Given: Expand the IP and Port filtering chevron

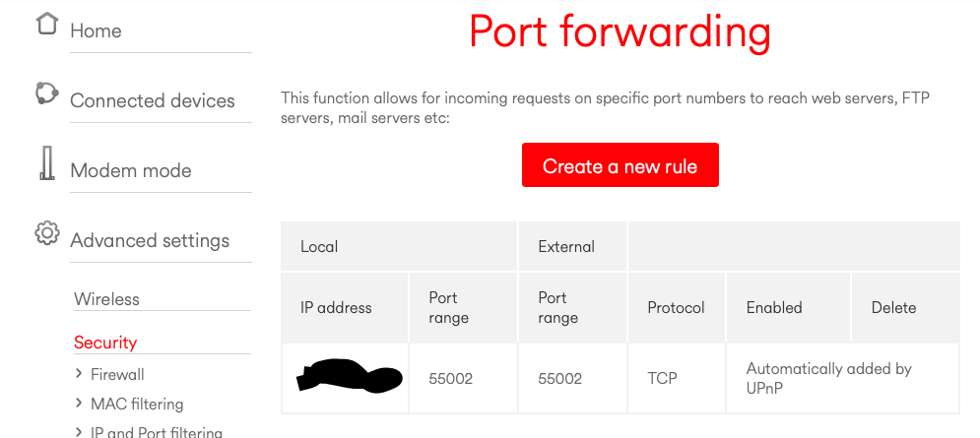Looking at the screenshot, I should (x=79, y=432).
